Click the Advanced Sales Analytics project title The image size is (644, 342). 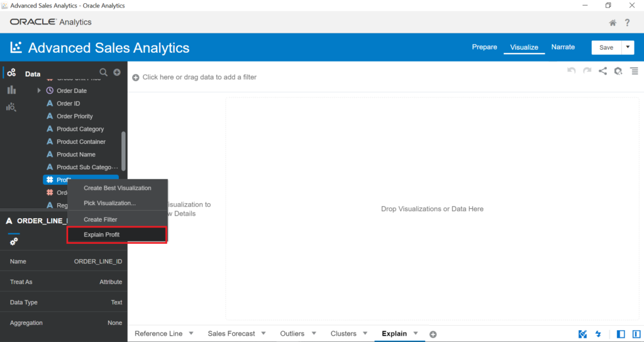109,48
